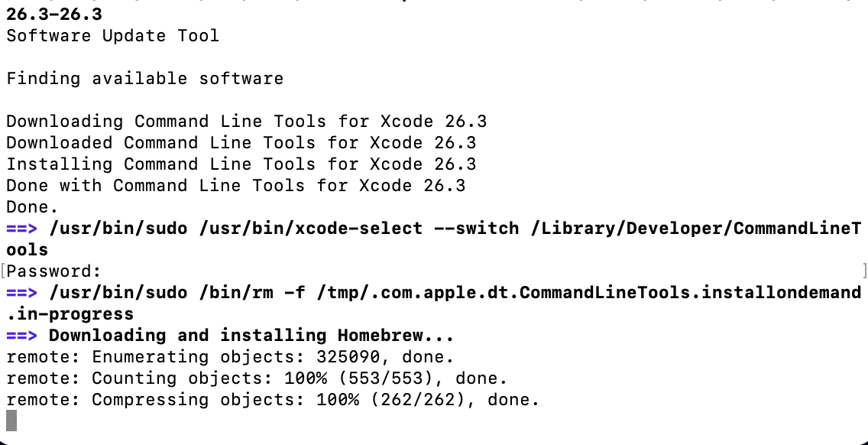
Task: Click the right bracket mark on Password line
Action: point(864,271)
